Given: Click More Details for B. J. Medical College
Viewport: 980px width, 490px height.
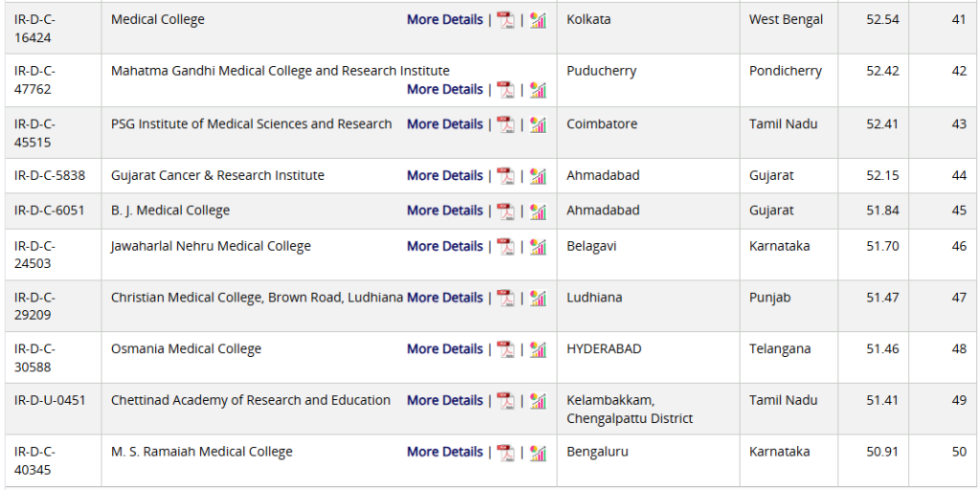Looking at the screenshot, I should 444,211.
